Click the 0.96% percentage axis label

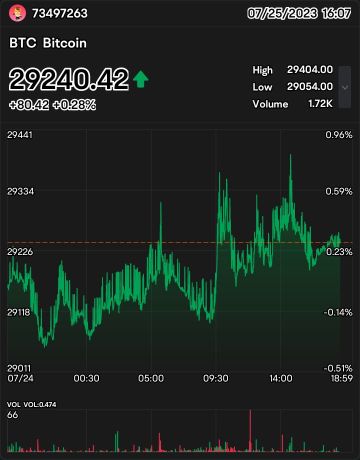click(x=339, y=135)
